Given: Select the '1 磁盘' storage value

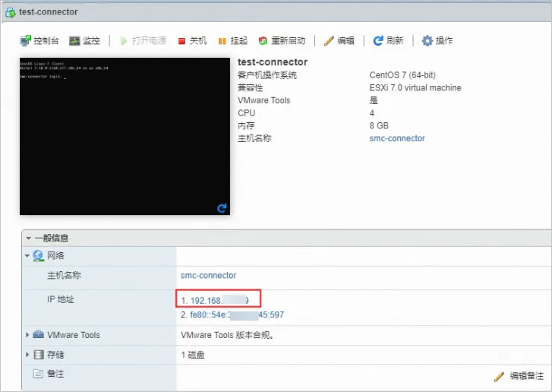Looking at the screenshot, I should pyautogui.click(x=193, y=355).
